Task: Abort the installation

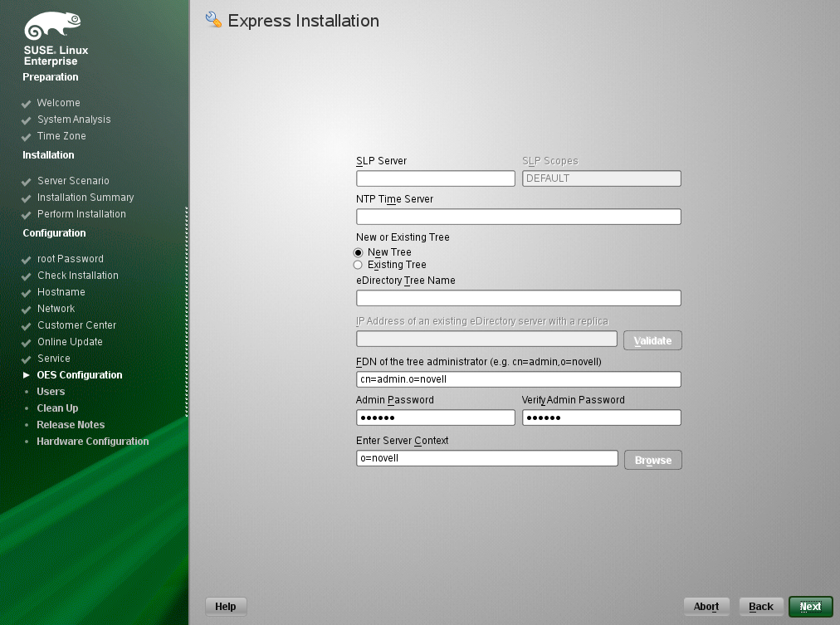Action: point(706,607)
